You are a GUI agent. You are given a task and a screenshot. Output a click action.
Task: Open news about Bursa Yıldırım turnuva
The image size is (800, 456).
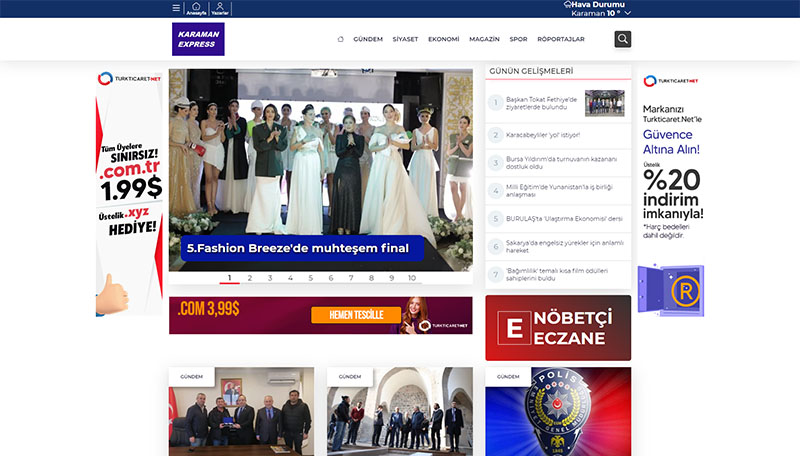[x=561, y=163]
